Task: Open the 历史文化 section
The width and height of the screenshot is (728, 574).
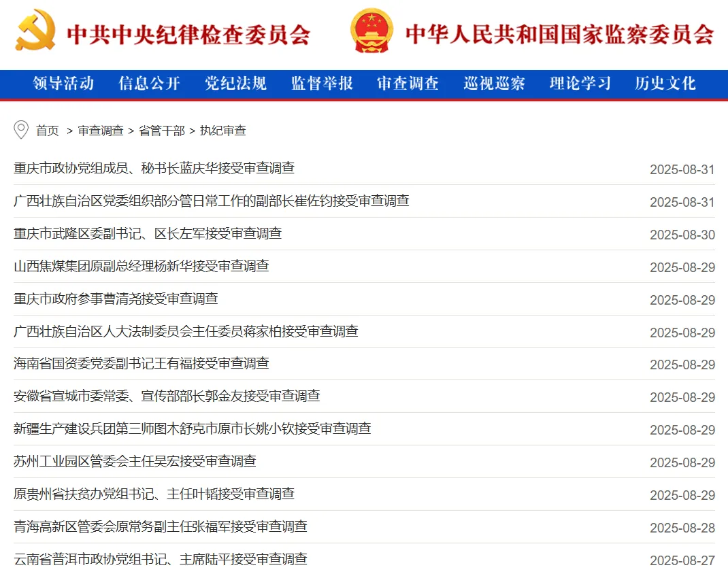Action: pyautogui.click(x=665, y=84)
